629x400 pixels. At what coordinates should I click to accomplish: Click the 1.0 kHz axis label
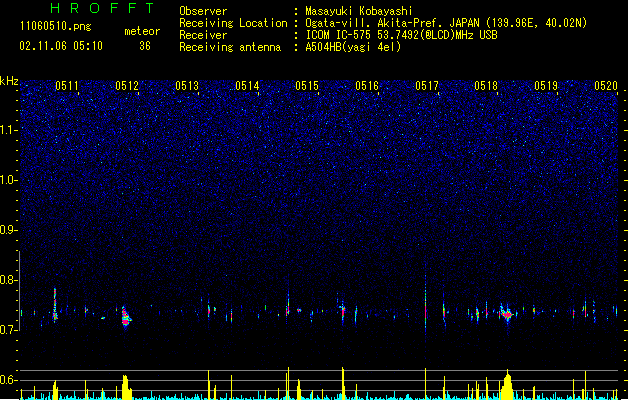(x=9, y=180)
